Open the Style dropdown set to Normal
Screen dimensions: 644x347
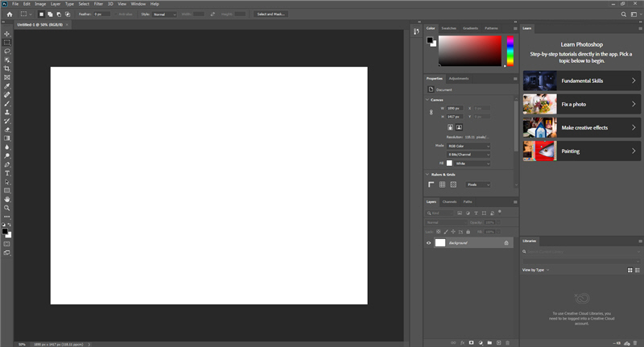coord(164,14)
